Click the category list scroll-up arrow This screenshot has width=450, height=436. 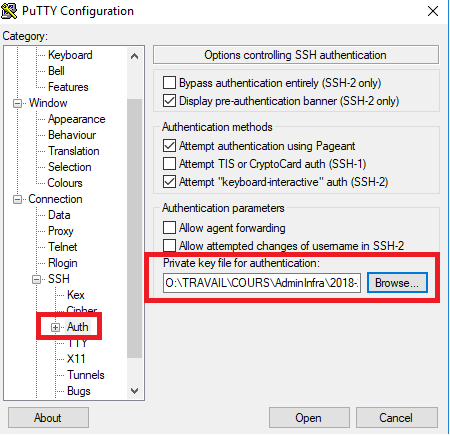pyautogui.click(x=134, y=56)
